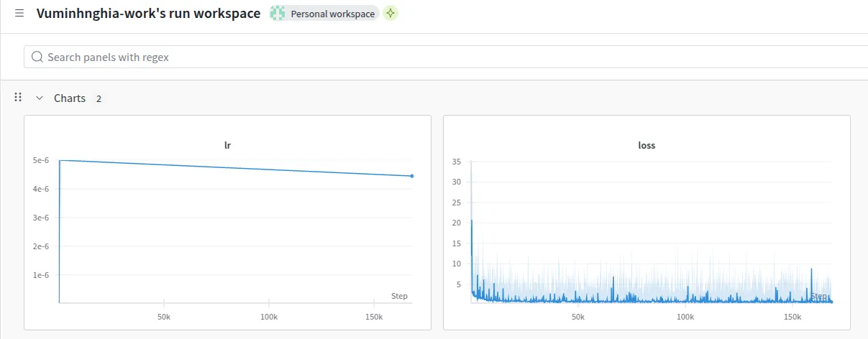Select the loss chart title
The height and width of the screenshot is (339, 868).
pos(647,145)
